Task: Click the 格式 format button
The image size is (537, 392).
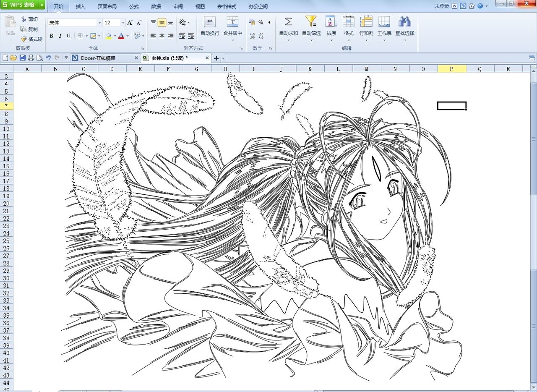Action: (x=348, y=28)
